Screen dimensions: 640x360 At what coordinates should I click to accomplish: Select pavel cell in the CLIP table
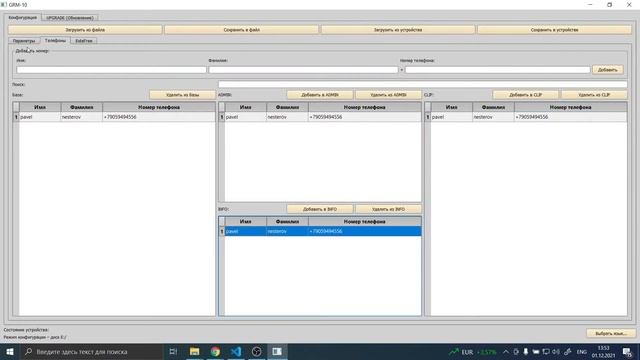click(451, 117)
